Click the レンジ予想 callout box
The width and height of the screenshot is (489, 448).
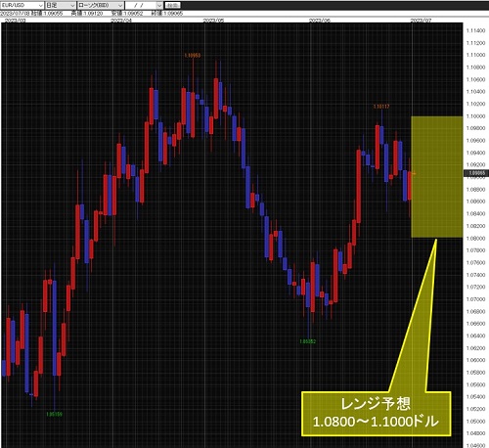tap(376, 414)
